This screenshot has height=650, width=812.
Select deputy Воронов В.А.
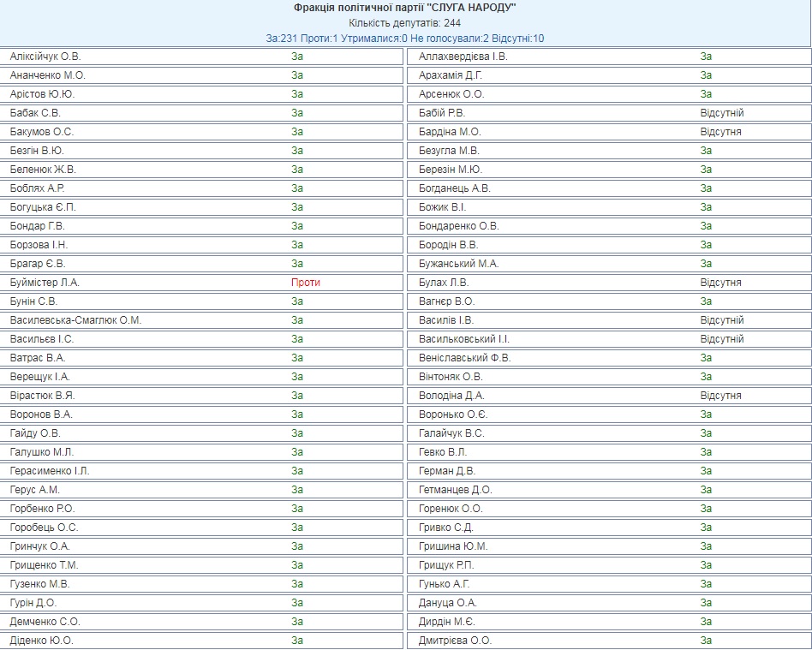coord(41,414)
